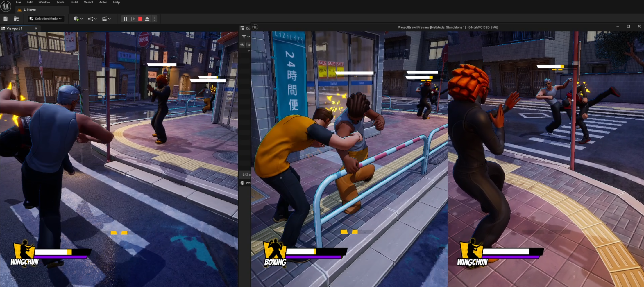644x287 pixels.
Task: Open the Browse content folder icon
Action: pos(17,19)
